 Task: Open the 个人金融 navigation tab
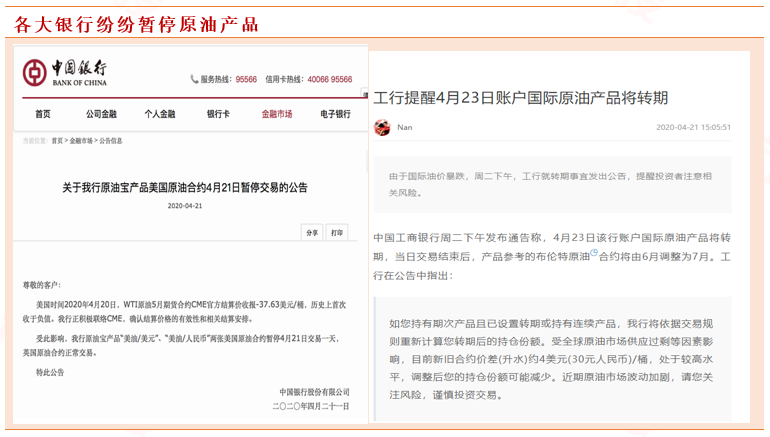pyautogui.click(x=160, y=114)
